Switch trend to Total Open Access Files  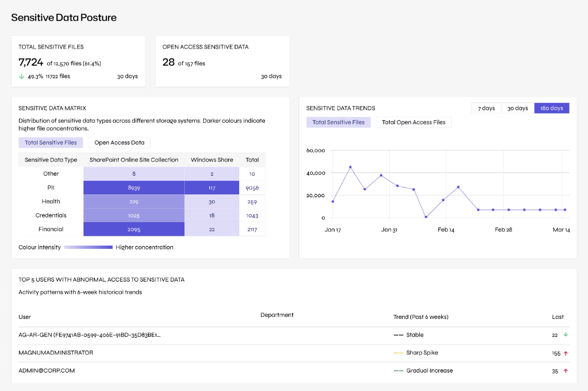[x=414, y=122]
